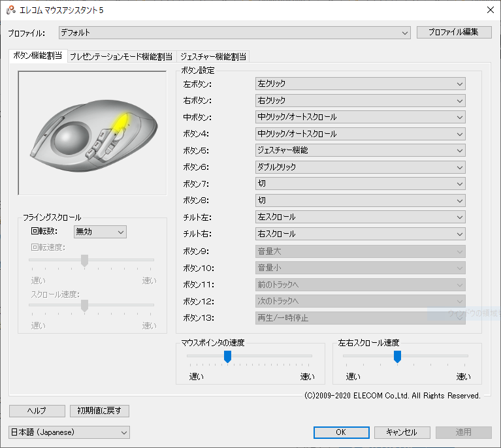Open the 日本語 (Japanese) language dropdown
The image size is (501, 448).
(x=69, y=432)
